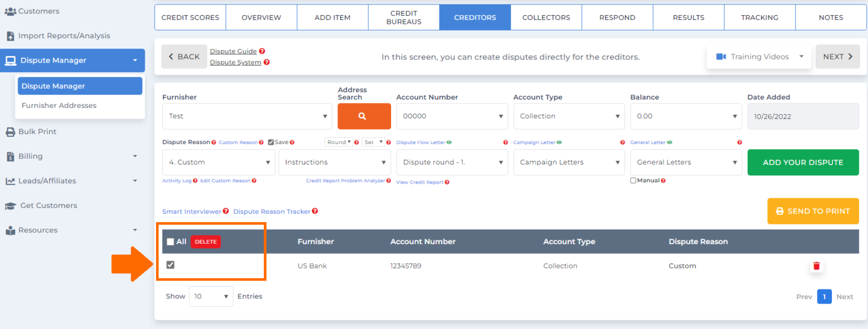
Task: Click the Get Customers sidebar icon
Action: coord(11,205)
